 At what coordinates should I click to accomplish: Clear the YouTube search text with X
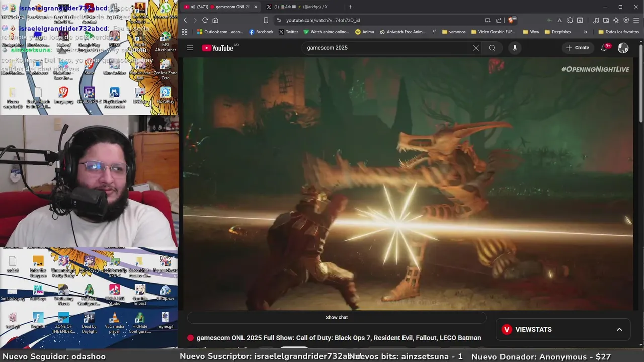point(475,48)
